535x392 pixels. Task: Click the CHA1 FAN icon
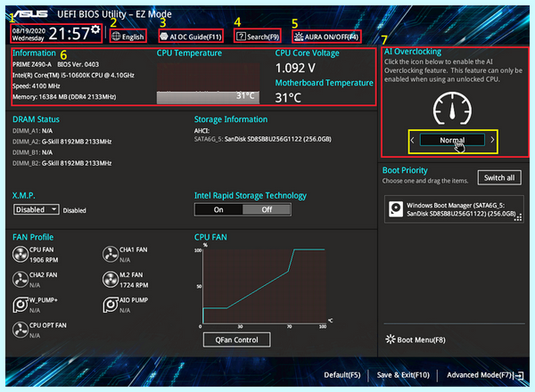(111, 254)
